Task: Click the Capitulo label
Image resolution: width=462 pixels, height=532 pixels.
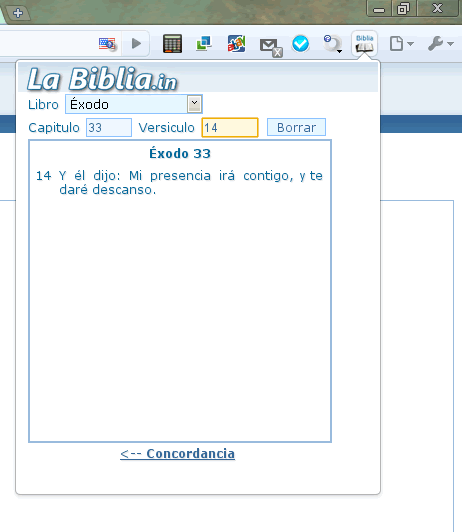Action: 54,128
